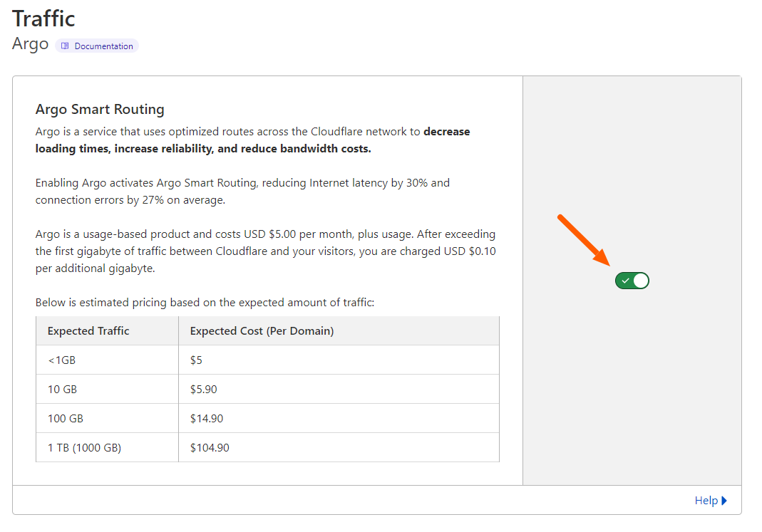Click the orange arrow pointing at toggle
Screen dimensions: 762x532
[x=582, y=240]
